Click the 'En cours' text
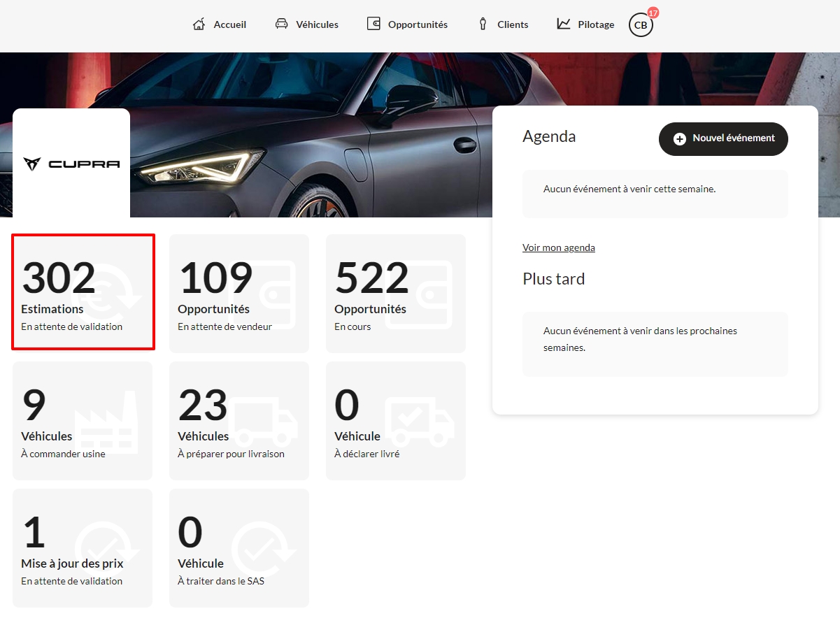The image size is (840, 632). point(353,326)
